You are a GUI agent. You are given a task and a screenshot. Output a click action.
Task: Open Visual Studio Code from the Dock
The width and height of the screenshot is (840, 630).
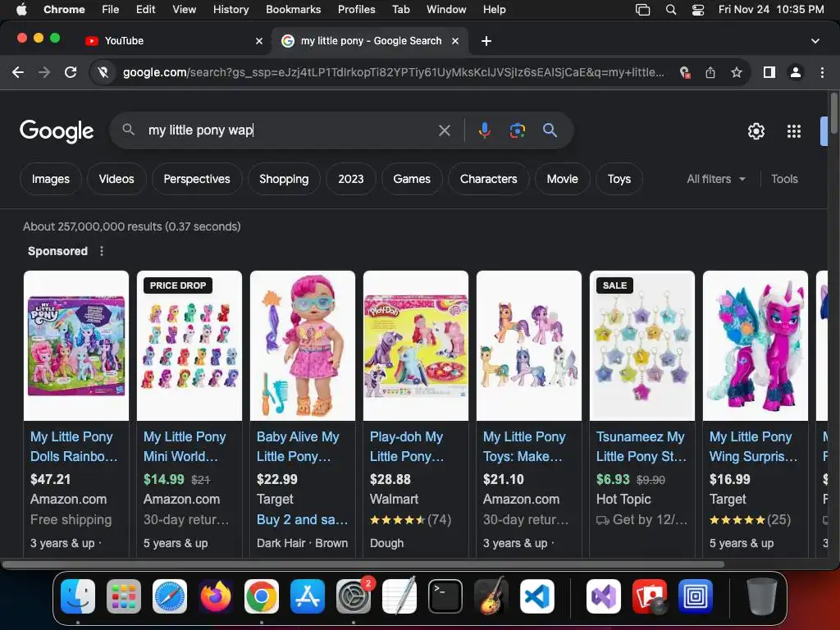[x=536, y=596]
